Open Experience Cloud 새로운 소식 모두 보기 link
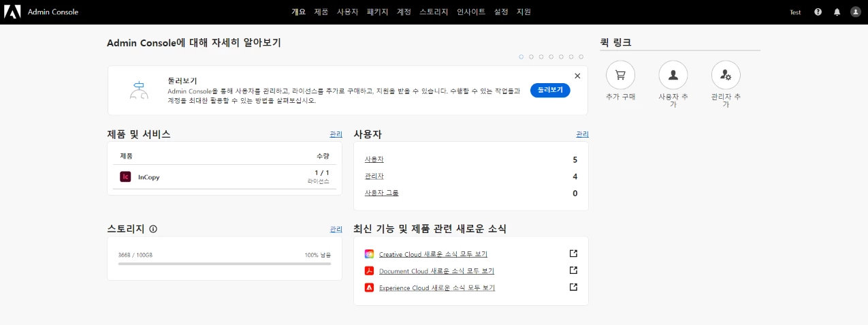 (437, 288)
